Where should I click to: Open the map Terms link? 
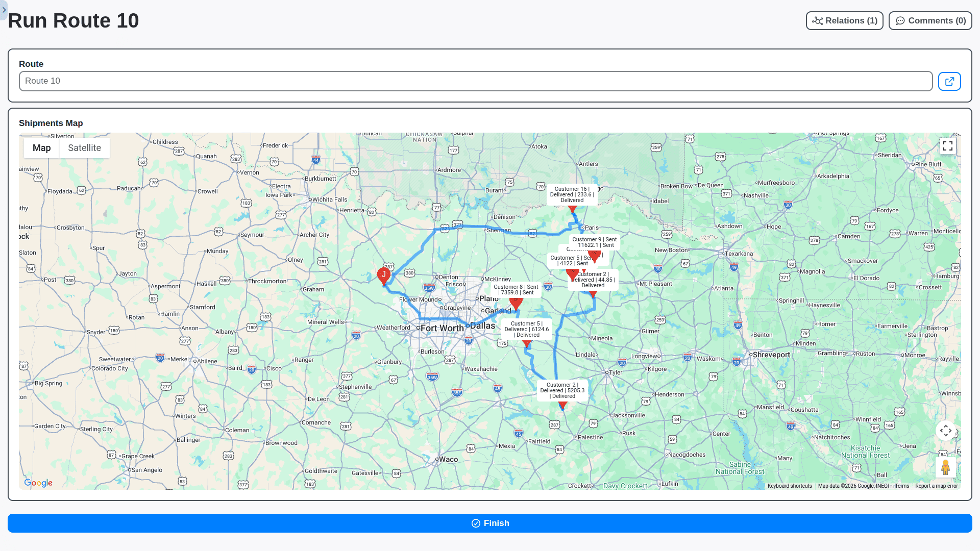(902, 486)
